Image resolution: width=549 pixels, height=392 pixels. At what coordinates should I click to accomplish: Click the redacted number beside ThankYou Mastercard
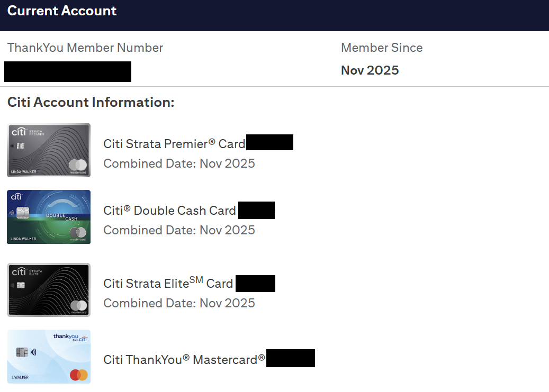click(x=290, y=358)
